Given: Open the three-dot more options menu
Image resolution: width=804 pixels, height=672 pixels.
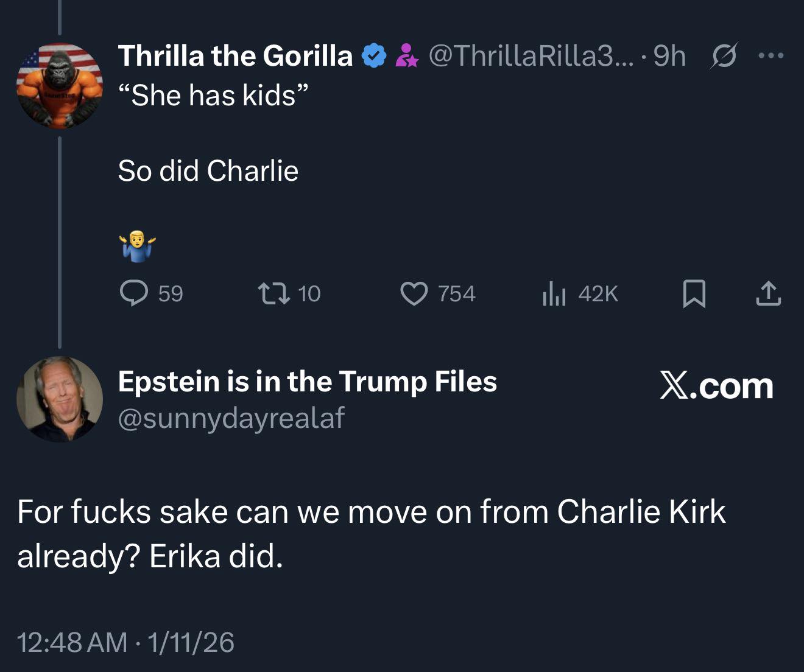Looking at the screenshot, I should pyautogui.click(x=770, y=56).
